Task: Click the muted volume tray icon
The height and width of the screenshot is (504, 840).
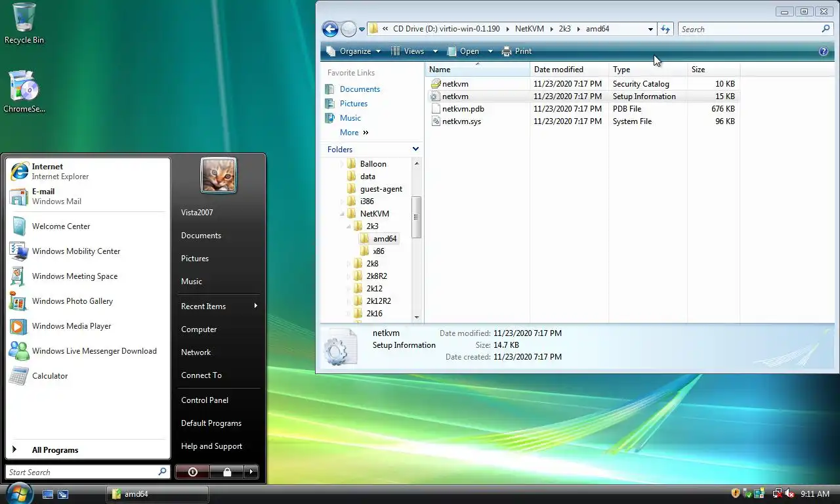Action: pos(789,493)
